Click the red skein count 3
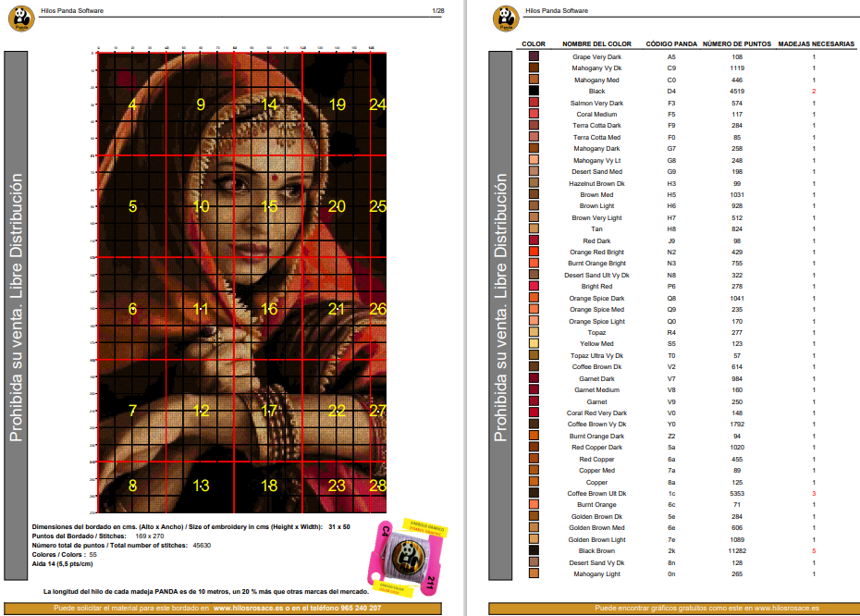 (x=814, y=493)
